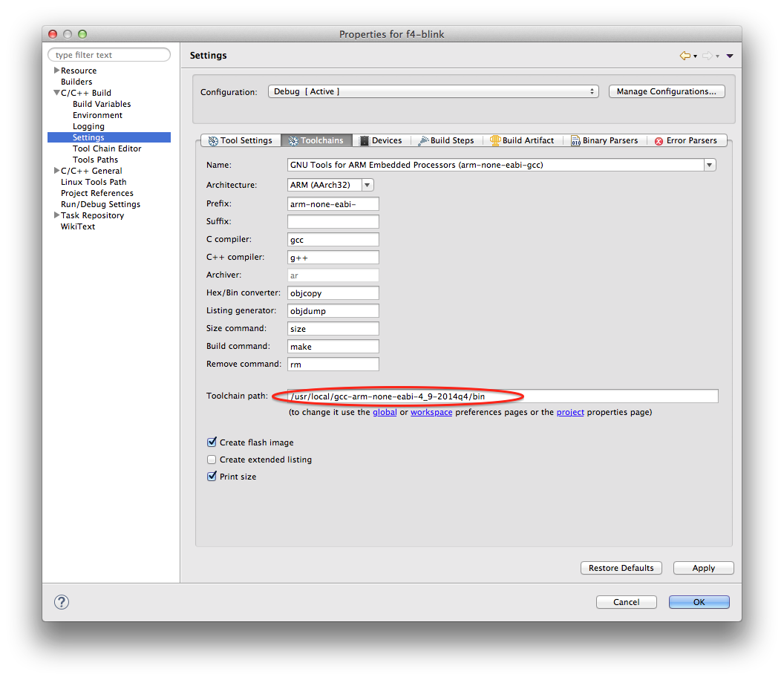784x680 pixels.
Task: Expand the Resource tree item
Action: click(x=56, y=70)
